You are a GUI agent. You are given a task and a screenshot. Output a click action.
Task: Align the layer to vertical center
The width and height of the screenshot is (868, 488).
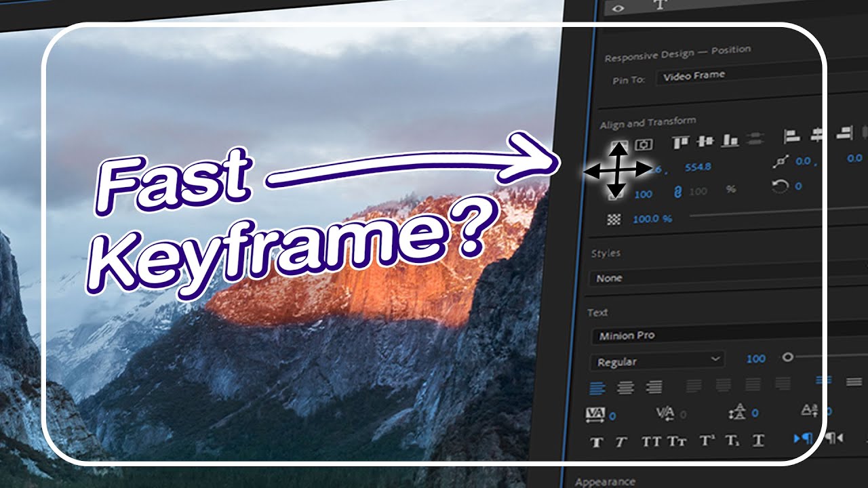coord(705,140)
